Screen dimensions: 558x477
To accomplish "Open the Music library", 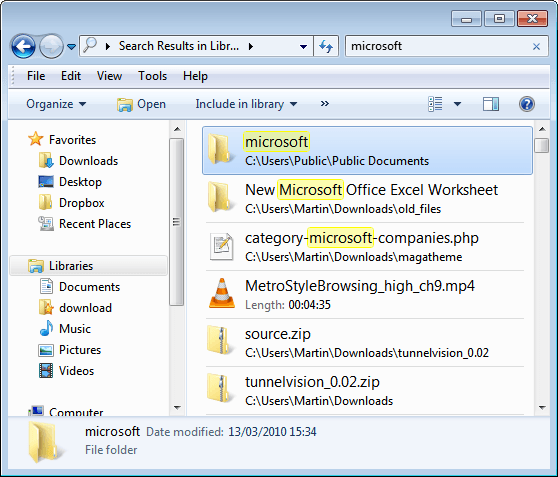I will pyautogui.click(x=75, y=329).
